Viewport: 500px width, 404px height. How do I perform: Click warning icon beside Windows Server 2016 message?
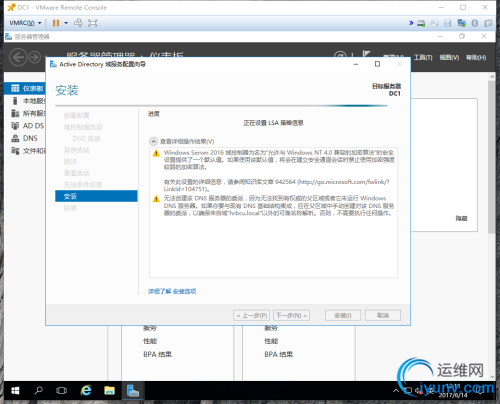point(156,153)
